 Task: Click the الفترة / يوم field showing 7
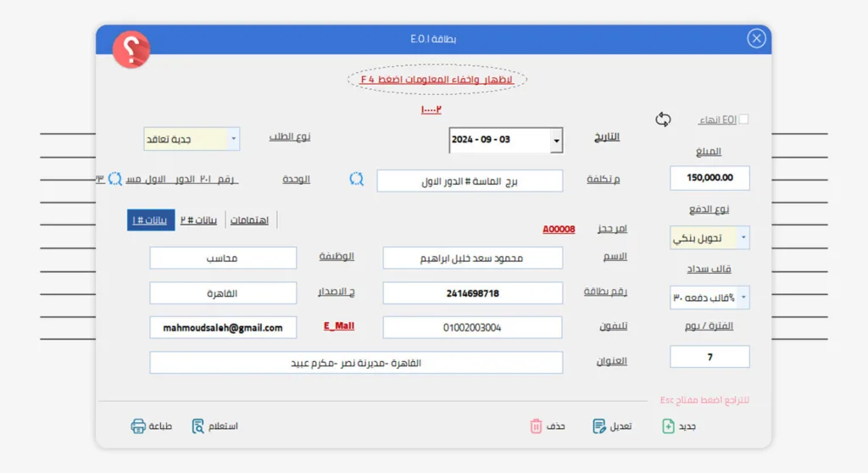(x=709, y=357)
